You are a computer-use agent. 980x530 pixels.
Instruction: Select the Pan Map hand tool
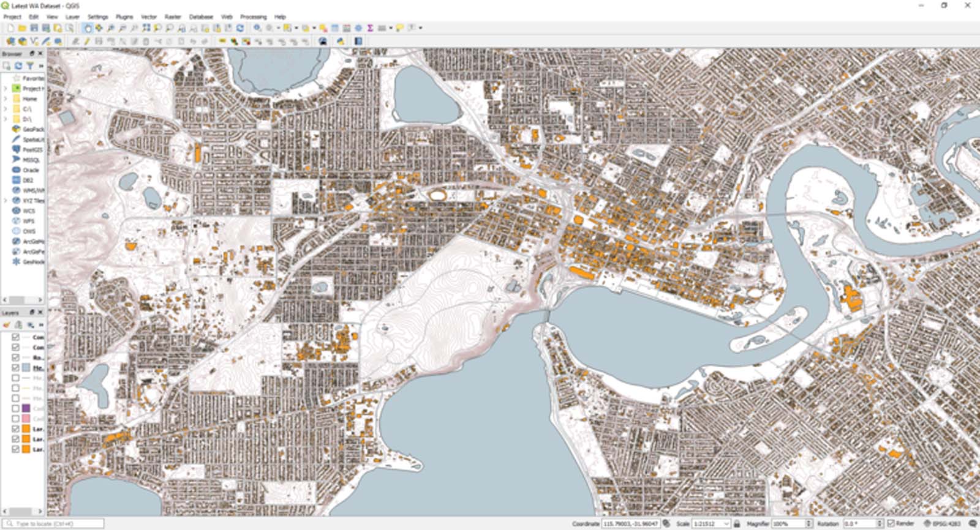tap(88, 28)
